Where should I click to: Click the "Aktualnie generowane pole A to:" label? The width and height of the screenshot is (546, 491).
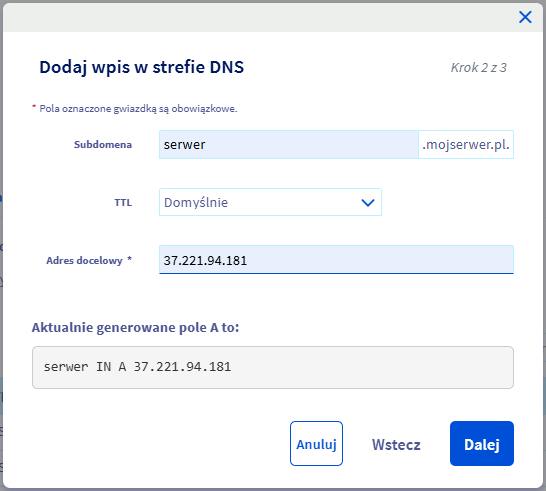[x=135, y=328]
